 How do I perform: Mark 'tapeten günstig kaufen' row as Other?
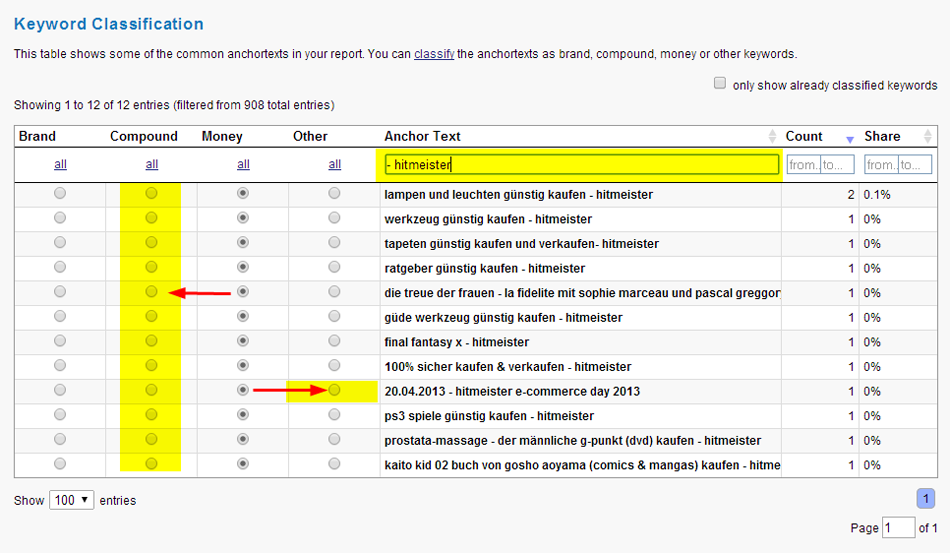334,242
